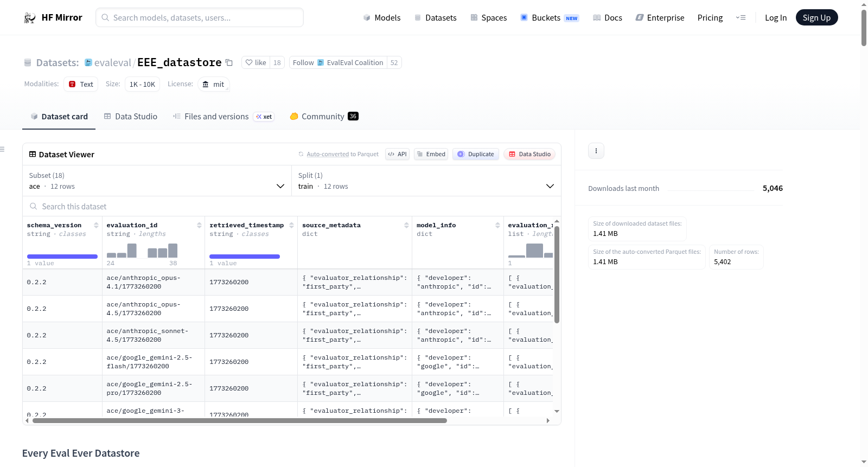The height and width of the screenshot is (467, 868).
Task: Select the 1K - 10K size tag
Action: 142,84
